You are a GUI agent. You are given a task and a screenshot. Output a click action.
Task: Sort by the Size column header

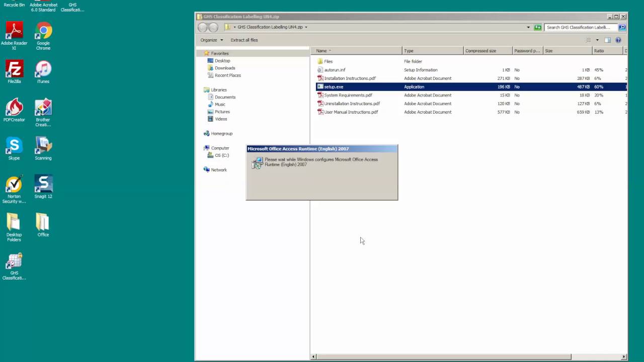click(568, 51)
